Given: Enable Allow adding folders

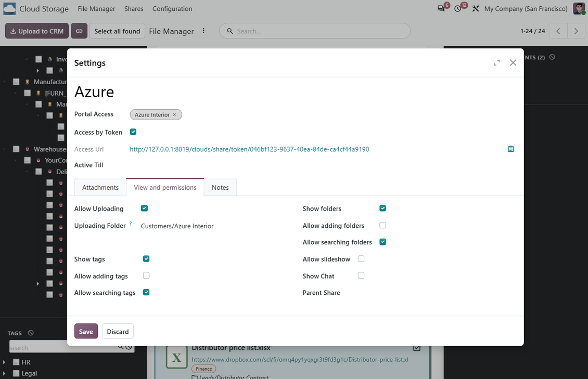Looking at the screenshot, I should [x=382, y=225].
